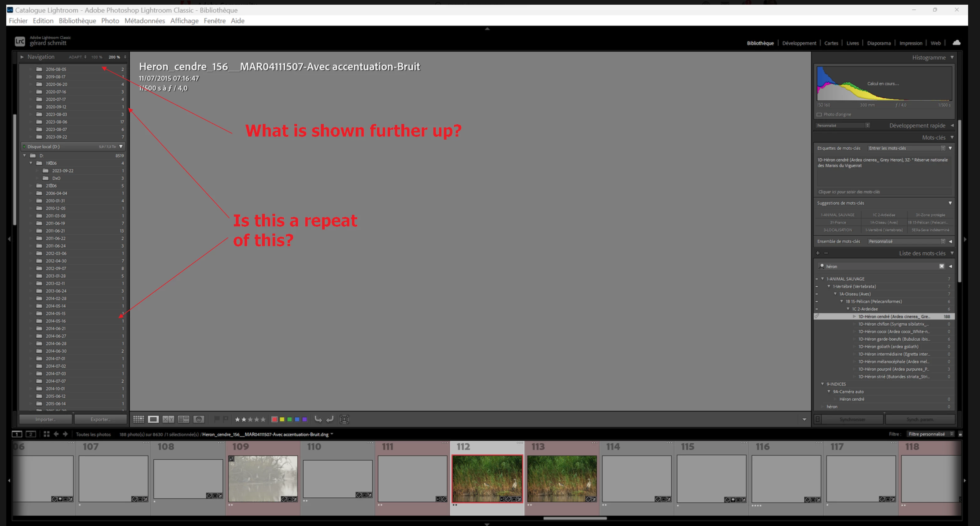Collapse the 1C 2-Ardeidae keyword node
This screenshot has width=980, height=526.
click(x=848, y=309)
